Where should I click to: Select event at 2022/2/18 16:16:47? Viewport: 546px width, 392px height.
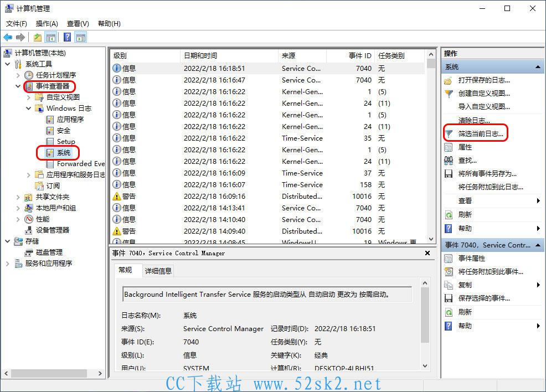pyautogui.click(x=268, y=80)
